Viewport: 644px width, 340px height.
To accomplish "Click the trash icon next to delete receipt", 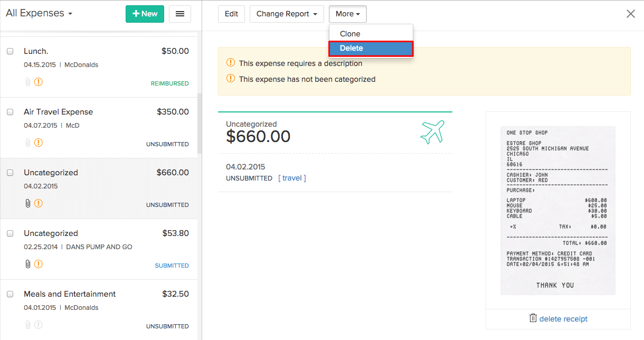I will [x=534, y=318].
